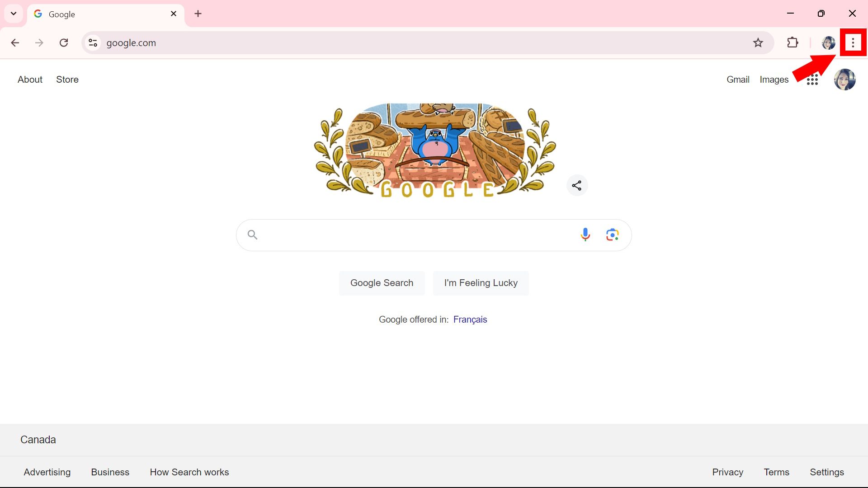Viewport: 868px width, 488px height.
Task: Toggle forward navigation arrow button
Action: point(39,42)
